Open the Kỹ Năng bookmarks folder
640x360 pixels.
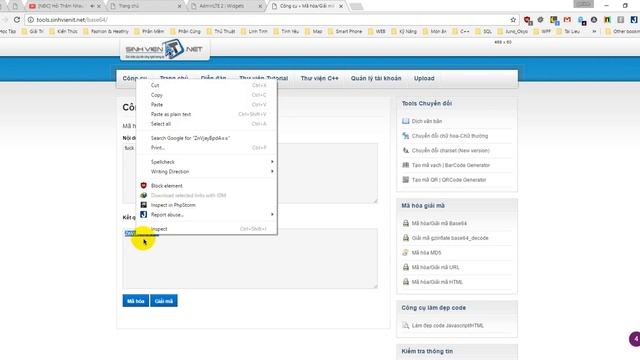[404, 31]
